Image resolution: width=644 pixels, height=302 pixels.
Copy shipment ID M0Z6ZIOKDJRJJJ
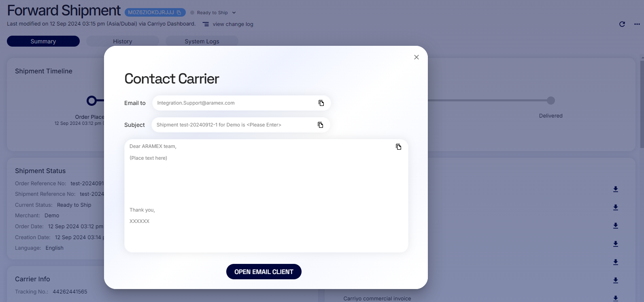tap(179, 13)
